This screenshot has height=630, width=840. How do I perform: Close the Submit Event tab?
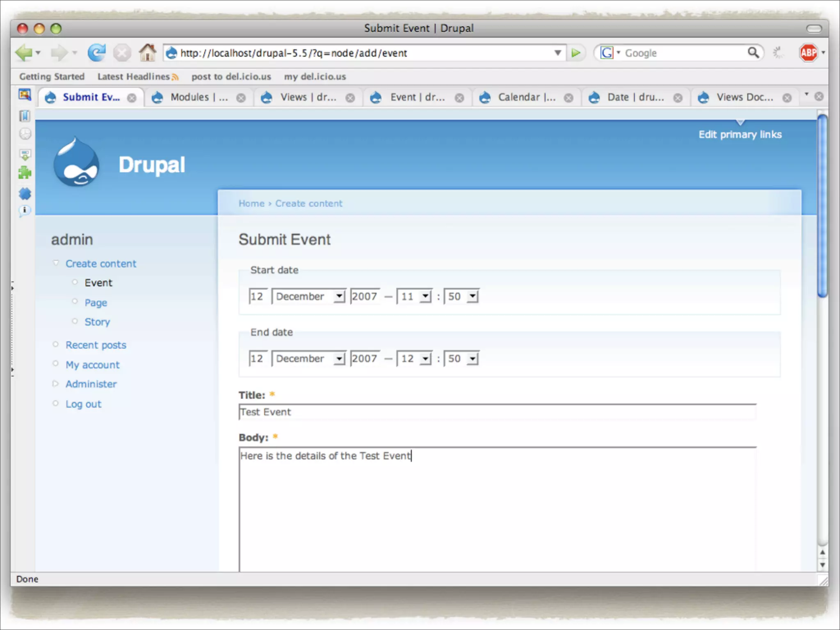coord(132,98)
